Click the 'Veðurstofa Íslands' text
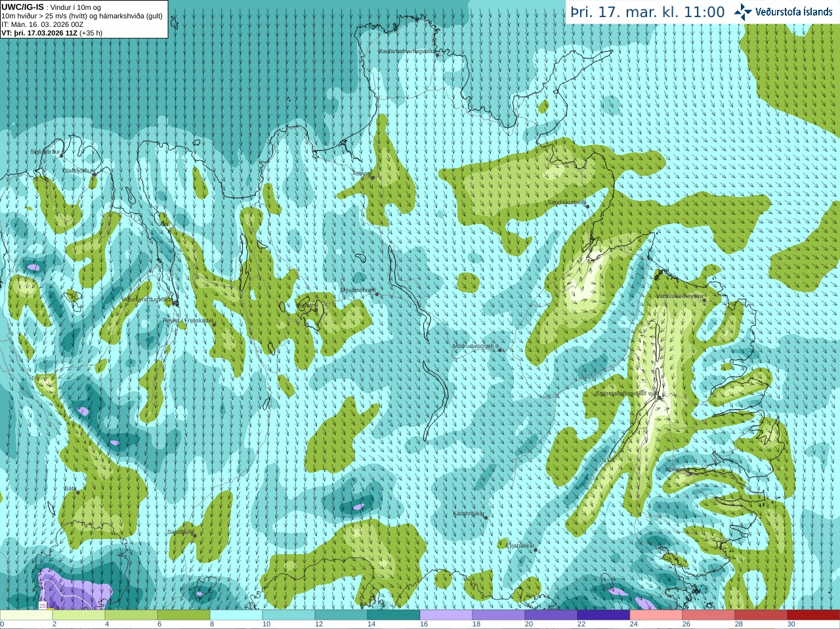This screenshot has height=629, width=840. point(794,12)
